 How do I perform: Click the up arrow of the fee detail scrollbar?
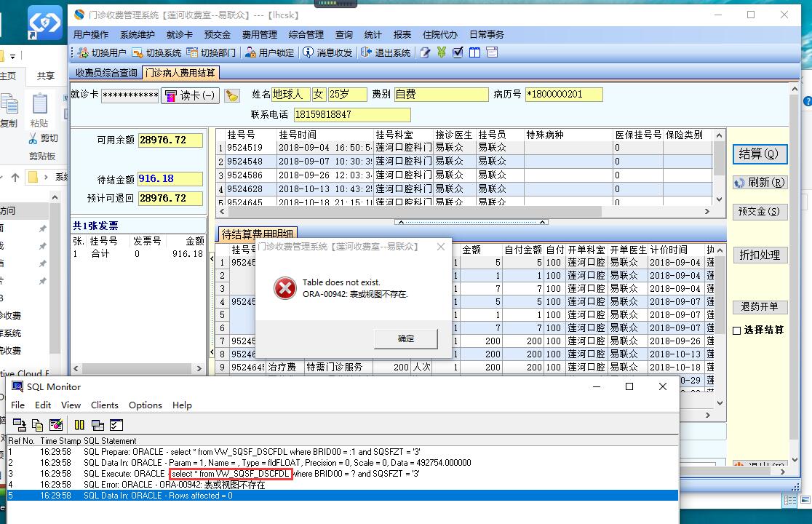pyautogui.click(x=720, y=250)
